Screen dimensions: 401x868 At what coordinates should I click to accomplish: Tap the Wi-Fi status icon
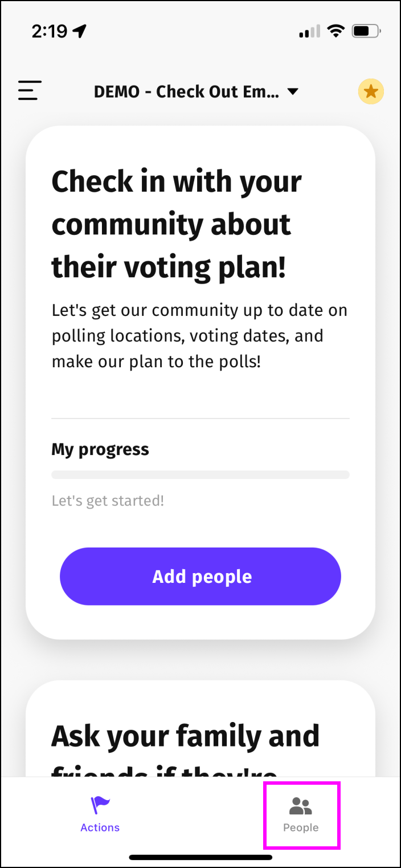pyautogui.click(x=336, y=31)
